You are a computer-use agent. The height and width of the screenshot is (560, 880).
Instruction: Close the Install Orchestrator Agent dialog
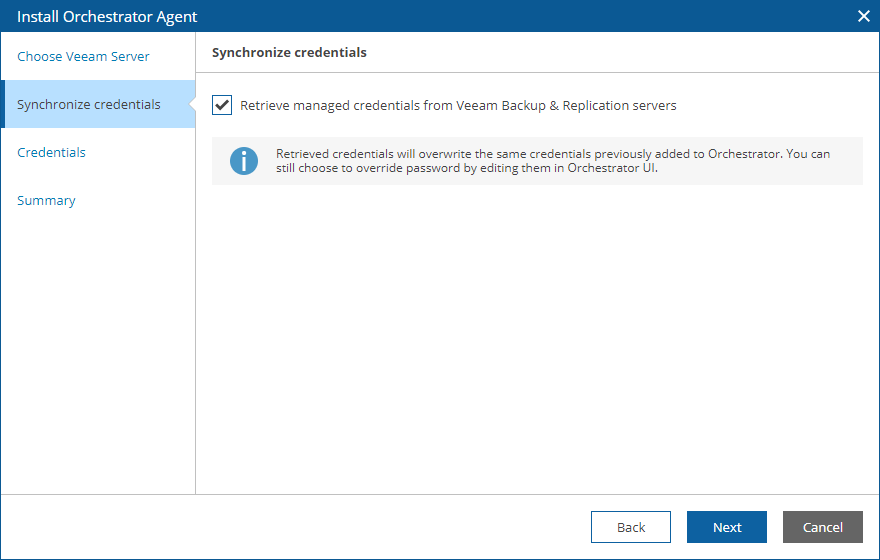864,16
